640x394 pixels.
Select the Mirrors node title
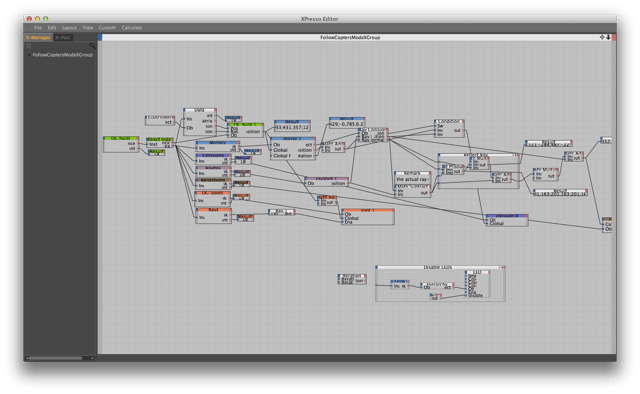tap(217, 143)
